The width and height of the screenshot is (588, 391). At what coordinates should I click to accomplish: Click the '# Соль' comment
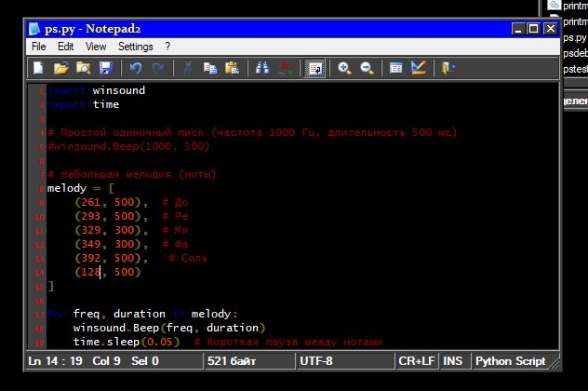click(x=188, y=258)
